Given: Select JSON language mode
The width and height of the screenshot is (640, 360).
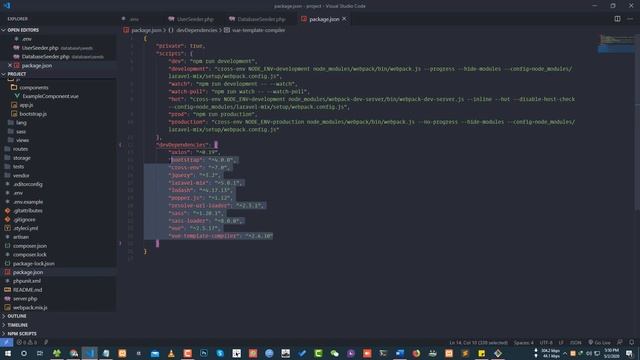Looking at the screenshot, I should tap(576, 342).
